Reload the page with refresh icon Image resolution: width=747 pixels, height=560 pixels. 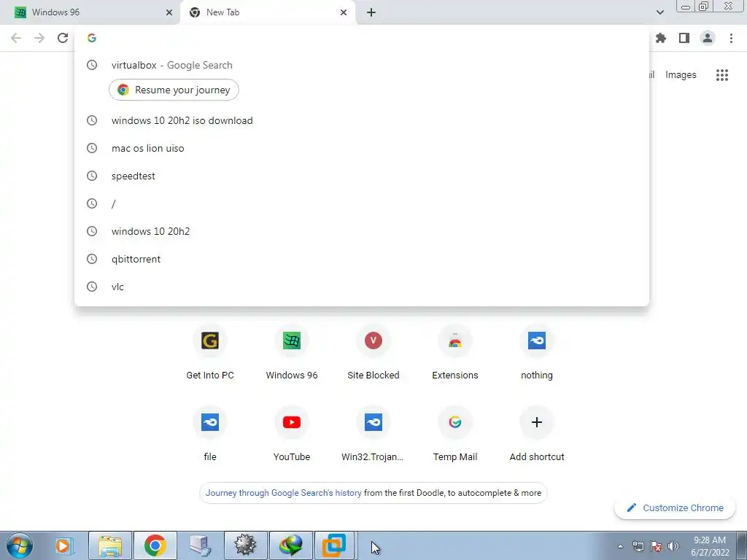pos(63,38)
